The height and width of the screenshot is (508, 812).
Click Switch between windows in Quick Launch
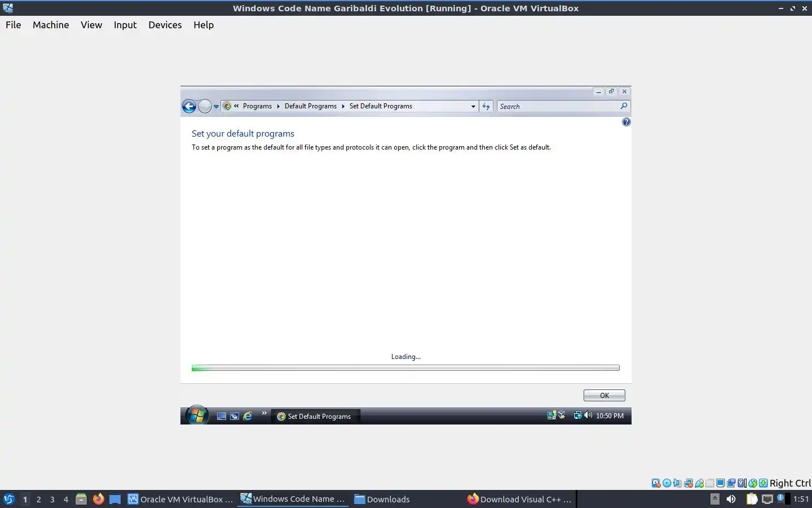coord(235,416)
